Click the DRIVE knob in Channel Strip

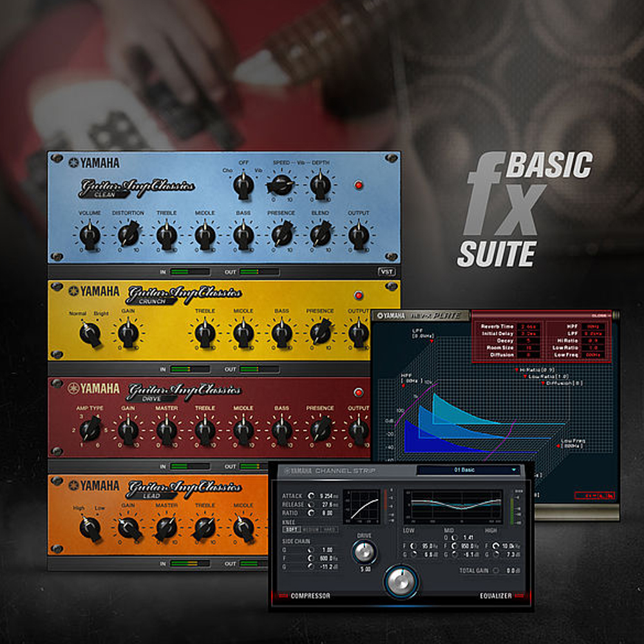[x=365, y=552]
